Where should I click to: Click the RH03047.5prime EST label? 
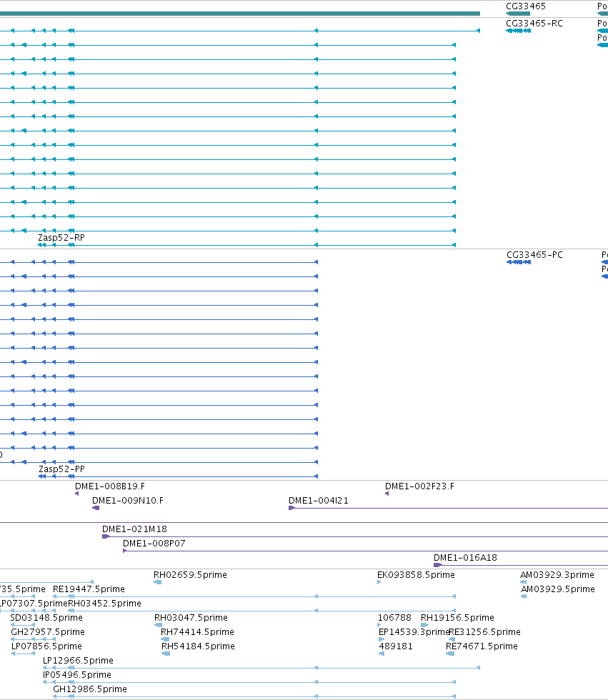coord(191,617)
